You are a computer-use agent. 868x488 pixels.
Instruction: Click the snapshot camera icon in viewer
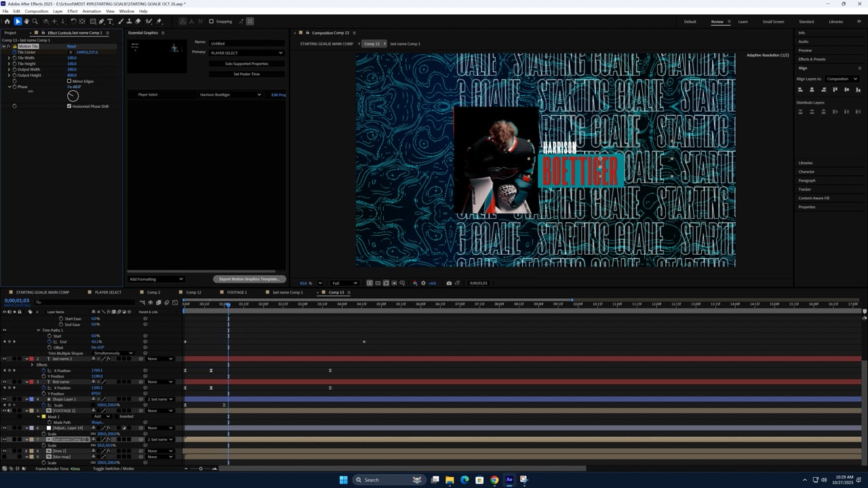tap(449, 283)
